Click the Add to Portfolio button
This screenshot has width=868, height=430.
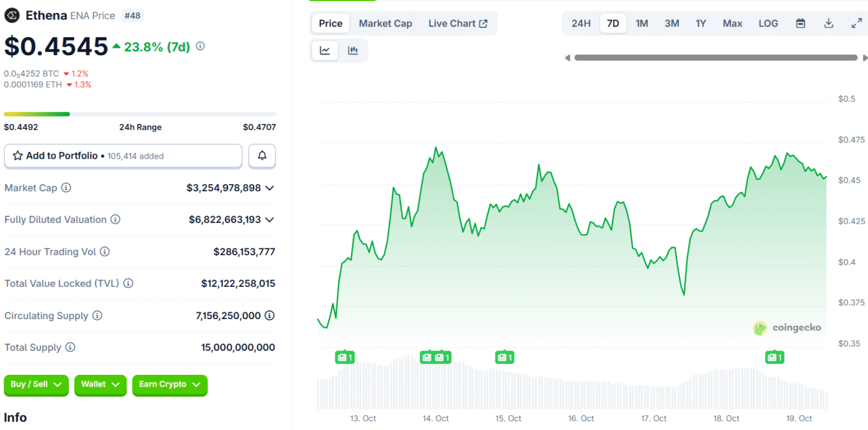[x=123, y=156]
